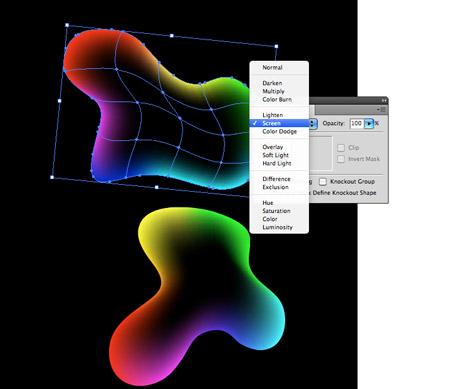Click the mask thumbnail box in panel
The width and height of the screenshot is (450, 389).
coord(321,153)
